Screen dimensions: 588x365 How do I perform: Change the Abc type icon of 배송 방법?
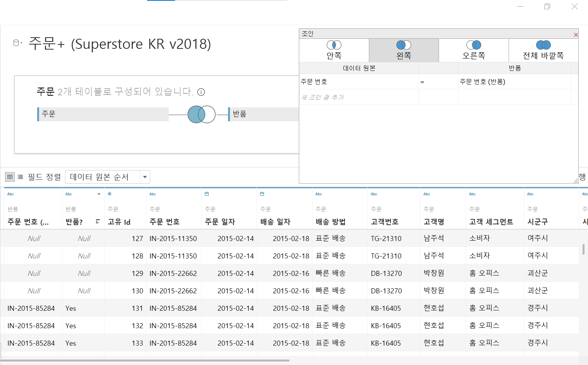pyautogui.click(x=319, y=194)
